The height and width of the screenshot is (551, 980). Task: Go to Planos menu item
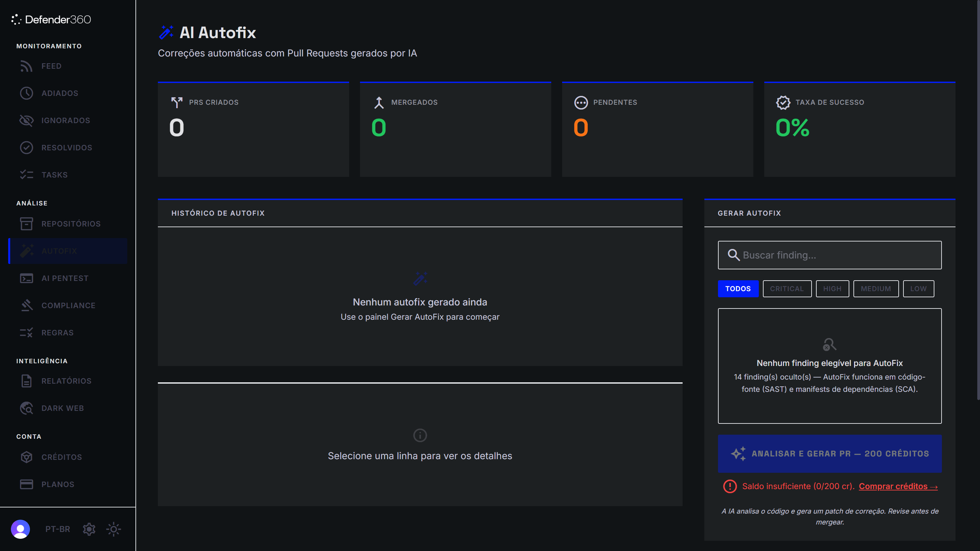[68, 484]
